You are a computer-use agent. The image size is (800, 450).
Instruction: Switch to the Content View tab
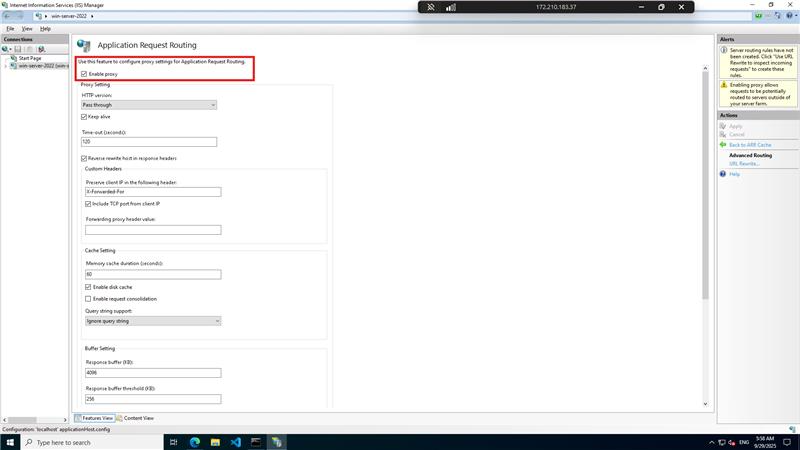(x=135, y=418)
